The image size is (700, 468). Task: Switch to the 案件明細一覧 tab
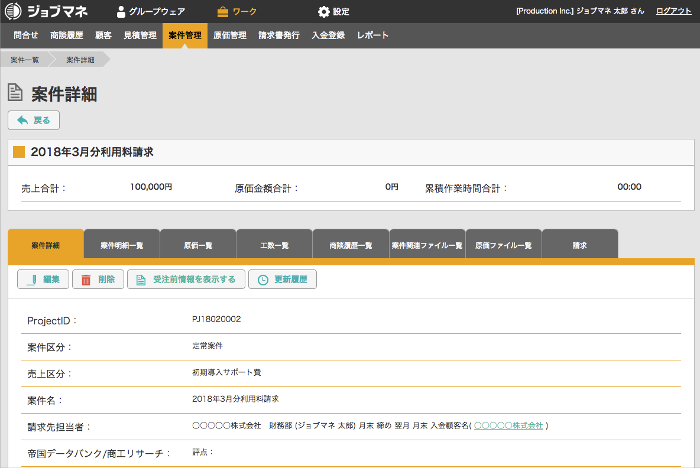point(121,245)
